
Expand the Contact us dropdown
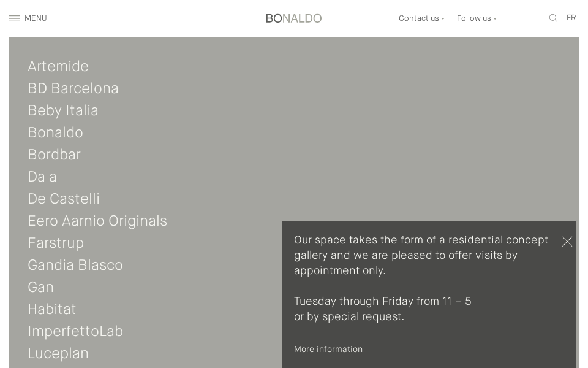point(421,18)
